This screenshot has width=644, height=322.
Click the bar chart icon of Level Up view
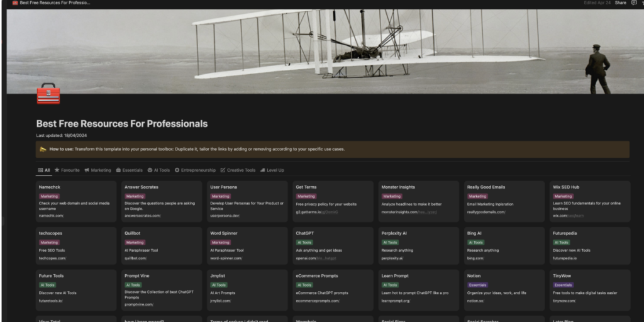(x=263, y=170)
